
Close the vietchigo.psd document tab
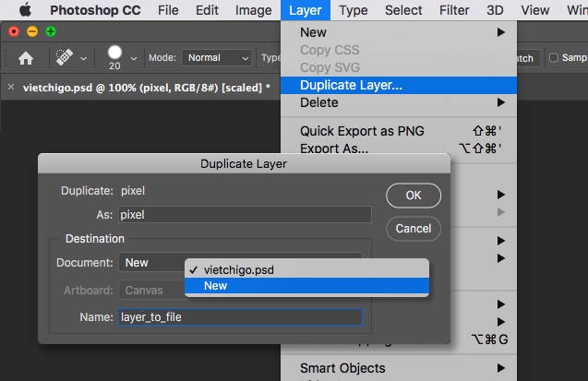11,87
